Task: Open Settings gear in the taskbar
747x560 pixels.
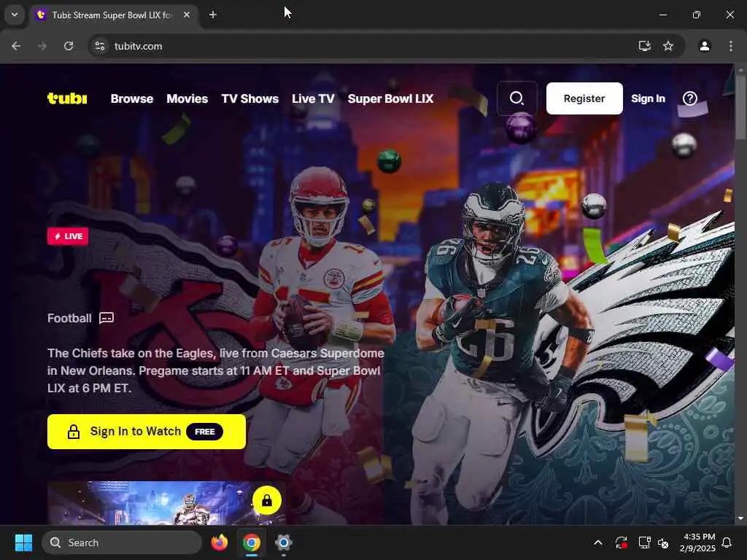Action: pos(284,542)
